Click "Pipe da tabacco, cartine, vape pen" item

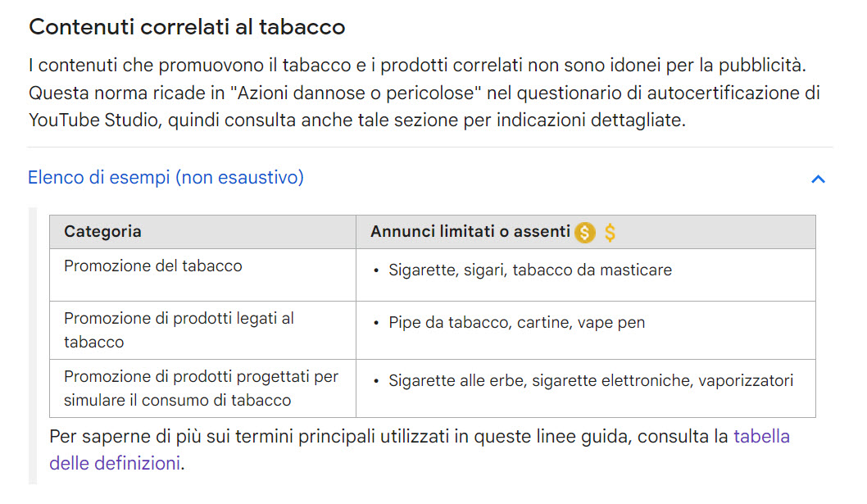516,323
